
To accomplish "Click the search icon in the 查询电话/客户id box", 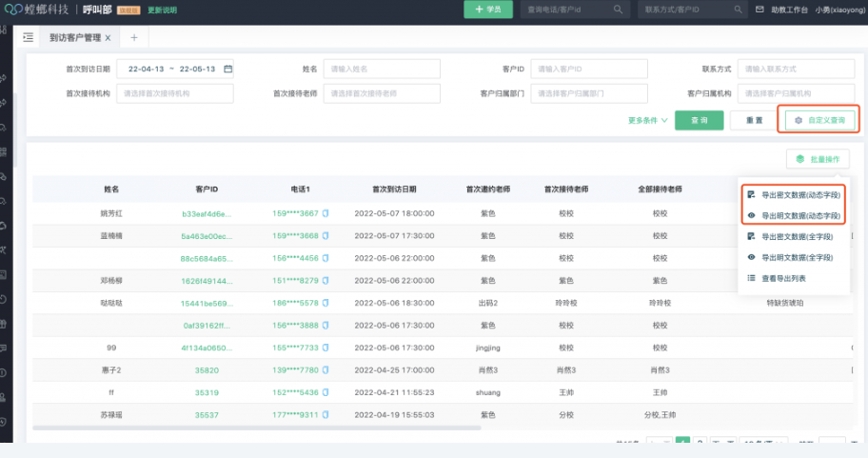I will tap(618, 10).
